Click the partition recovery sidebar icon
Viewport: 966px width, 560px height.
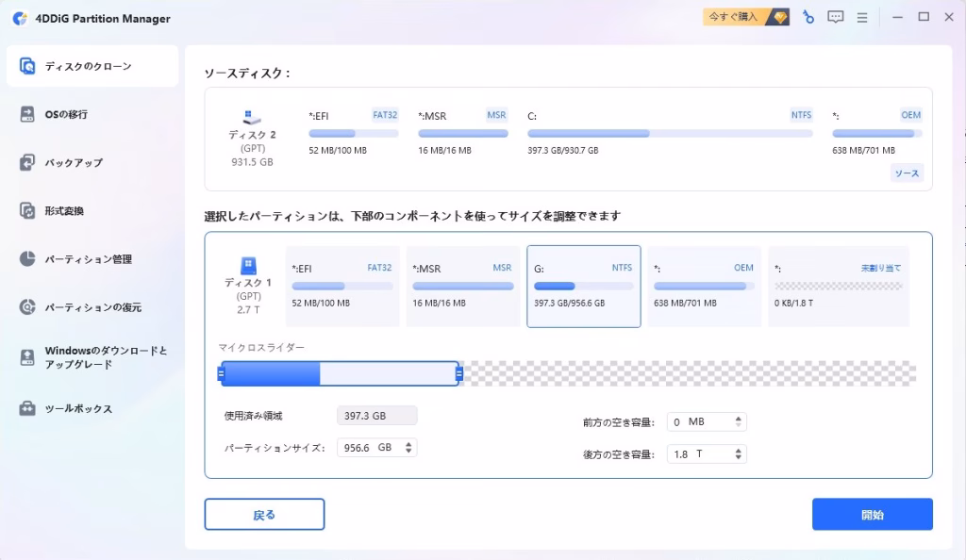tap(27, 307)
